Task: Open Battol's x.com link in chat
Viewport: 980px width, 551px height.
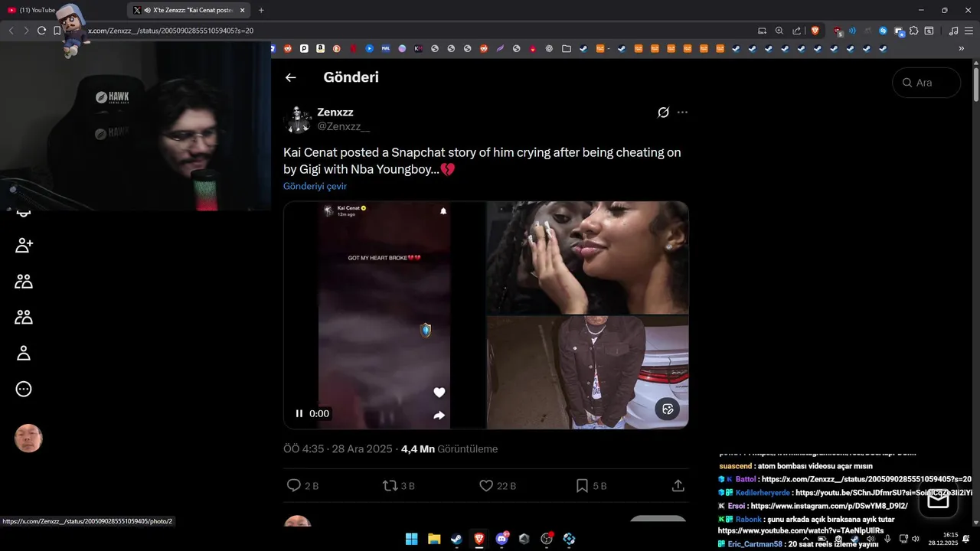Action: tap(866, 479)
